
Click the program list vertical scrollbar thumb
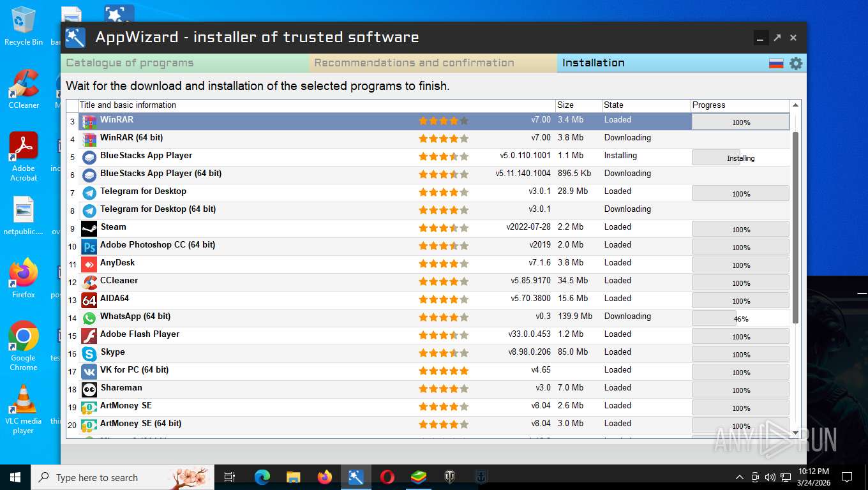[x=795, y=227]
